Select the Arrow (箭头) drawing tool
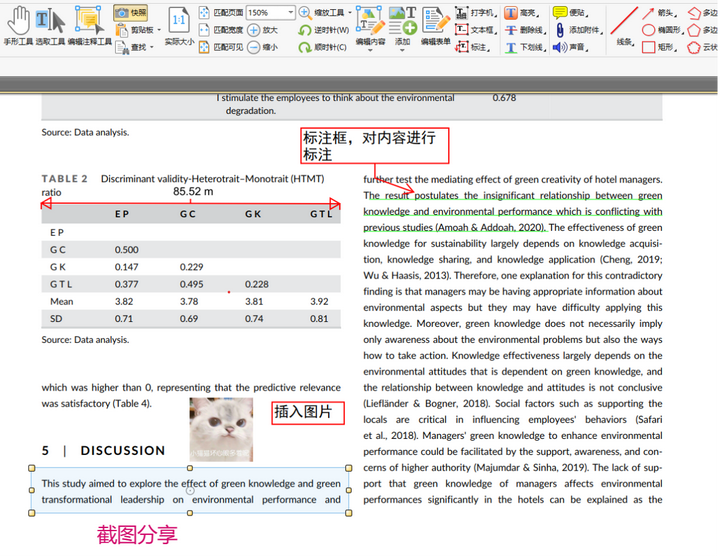 pyautogui.click(x=660, y=13)
